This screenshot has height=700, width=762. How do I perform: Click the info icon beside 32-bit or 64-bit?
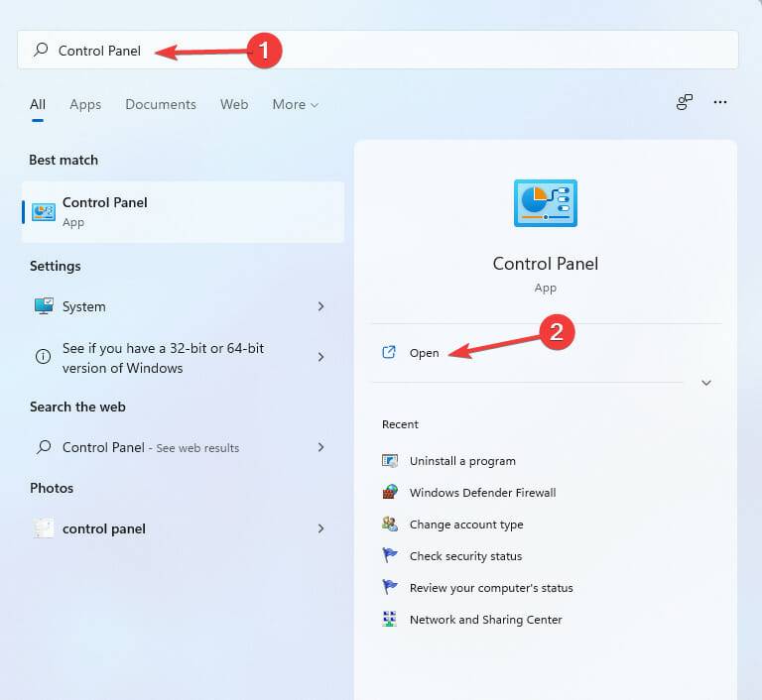click(x=44, y=357)
